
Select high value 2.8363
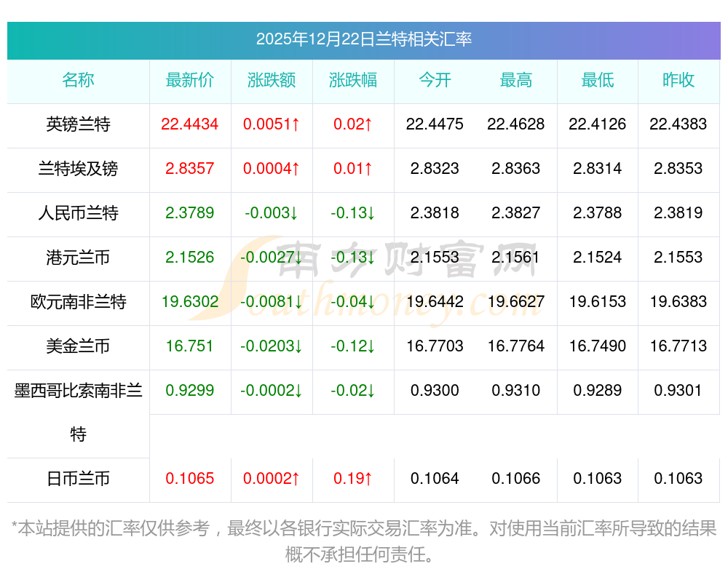[516, 168]
